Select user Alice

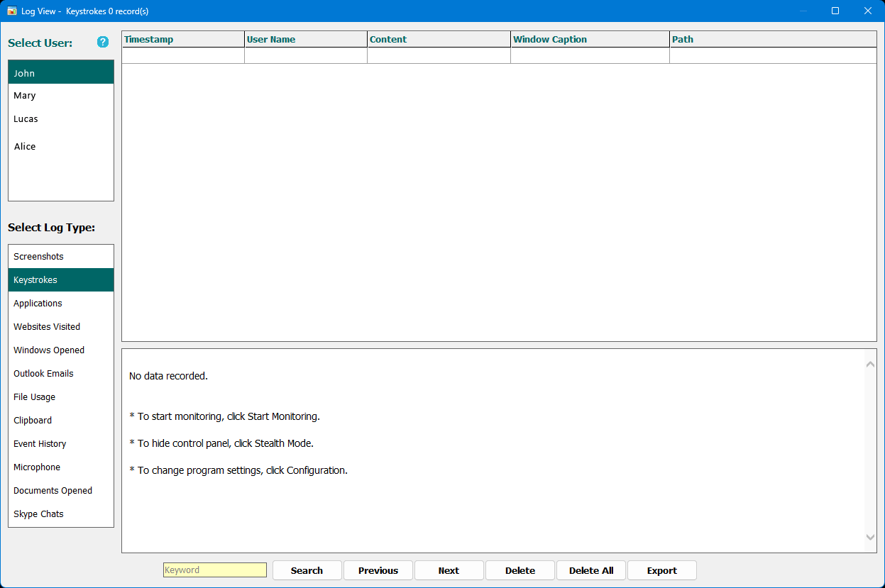[x=61, y=147]
